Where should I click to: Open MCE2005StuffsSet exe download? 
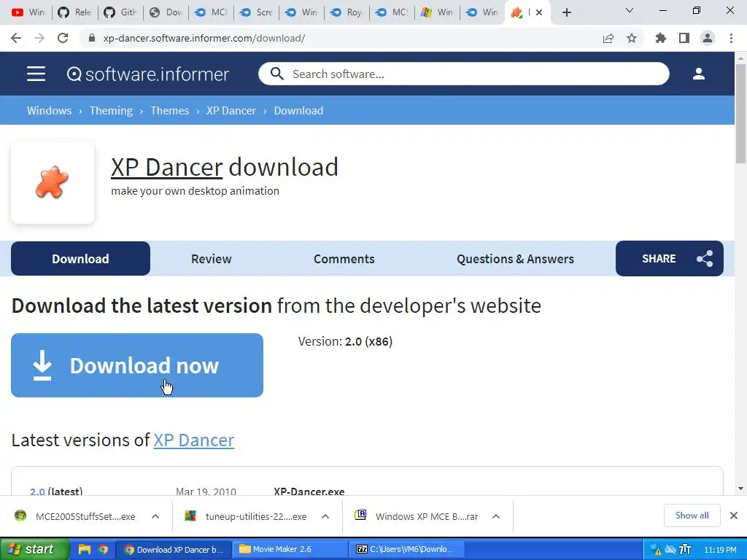(75, 516)
